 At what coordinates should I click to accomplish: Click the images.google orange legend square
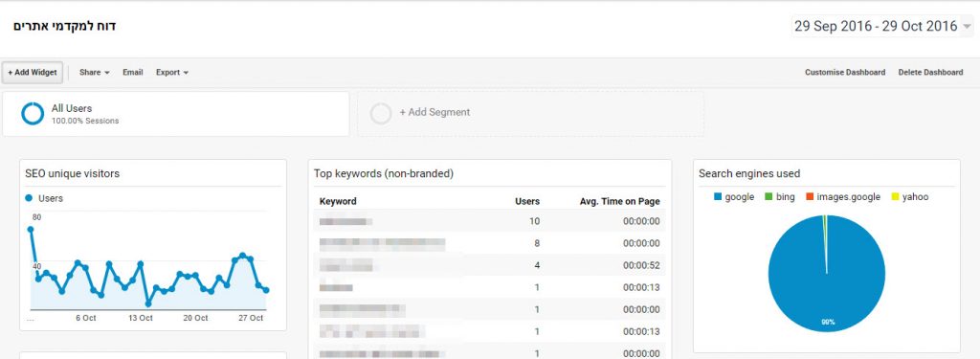(x=810, y=197)
